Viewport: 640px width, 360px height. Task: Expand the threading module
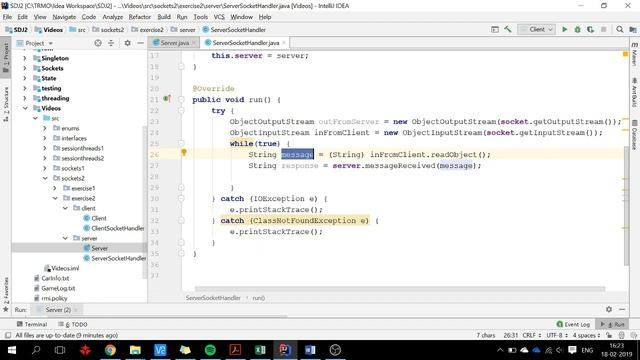[25, 98]
